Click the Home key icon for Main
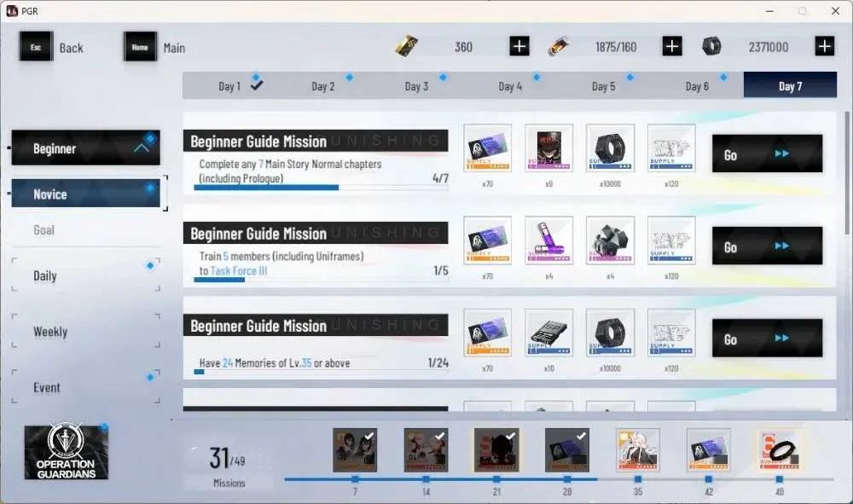Screen dimensions: 853x504 pyautogui.click(x=140, y=47)
